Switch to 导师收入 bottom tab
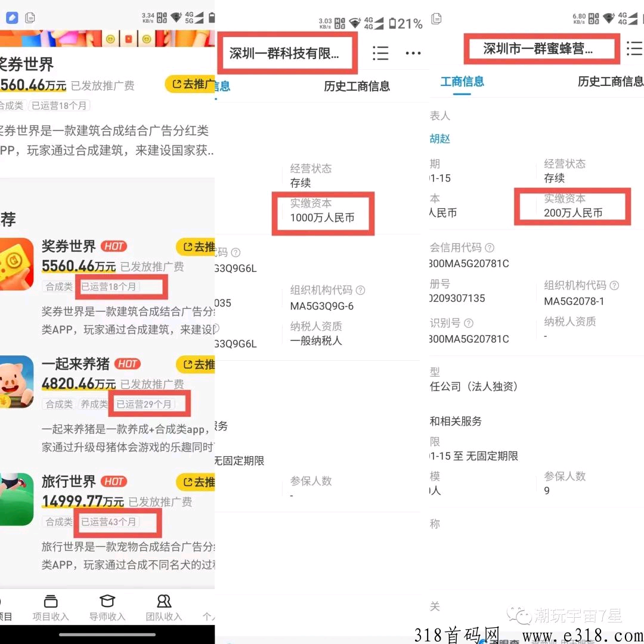 [107, 608]
